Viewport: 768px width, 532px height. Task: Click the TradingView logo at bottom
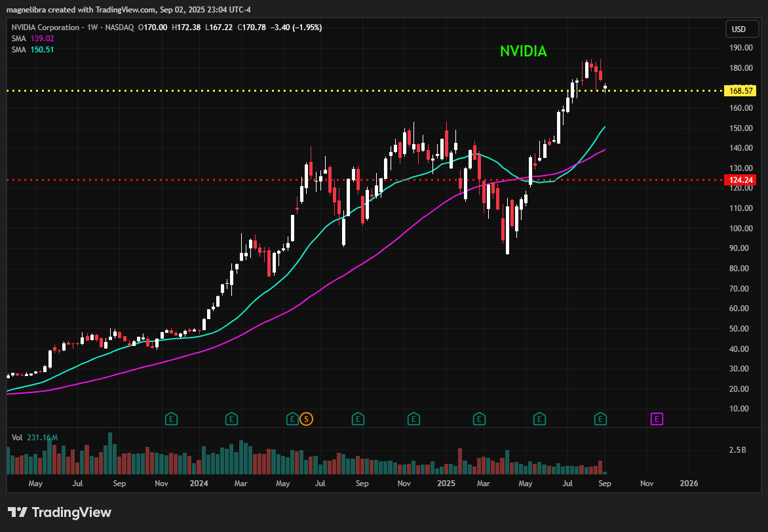[x=60, y=512]
